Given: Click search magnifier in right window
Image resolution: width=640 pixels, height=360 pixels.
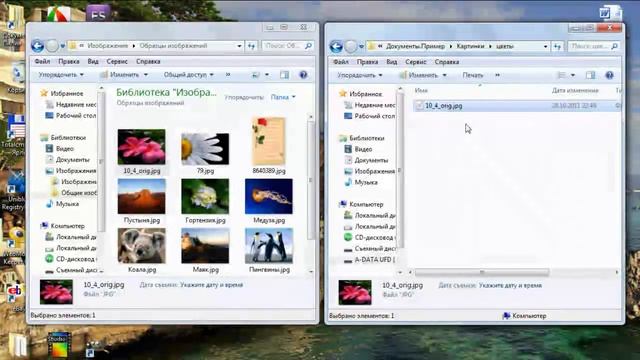Looking at the screenshot, I should [x=614, y=46].
